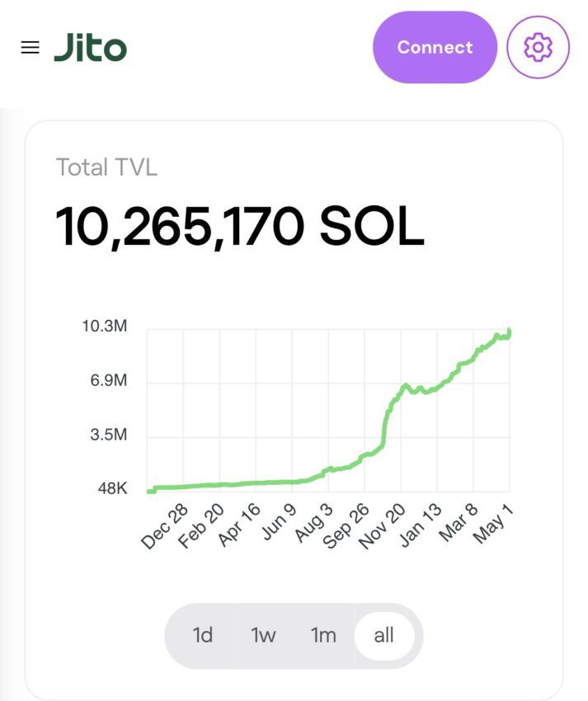This screenshot has width=588, height=701.
Task: Click the Nov 20 x-axis label
Action: [x=382, y=525]
